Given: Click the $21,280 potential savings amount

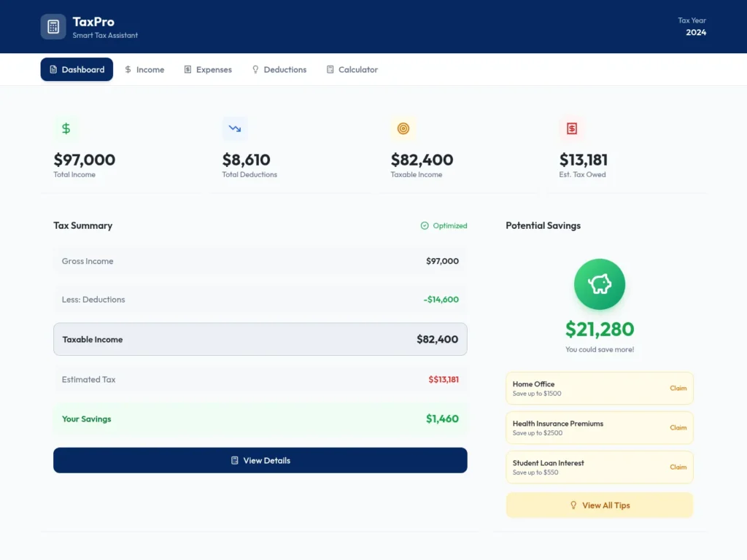Looking at the screenshot, I should [600, 329].
